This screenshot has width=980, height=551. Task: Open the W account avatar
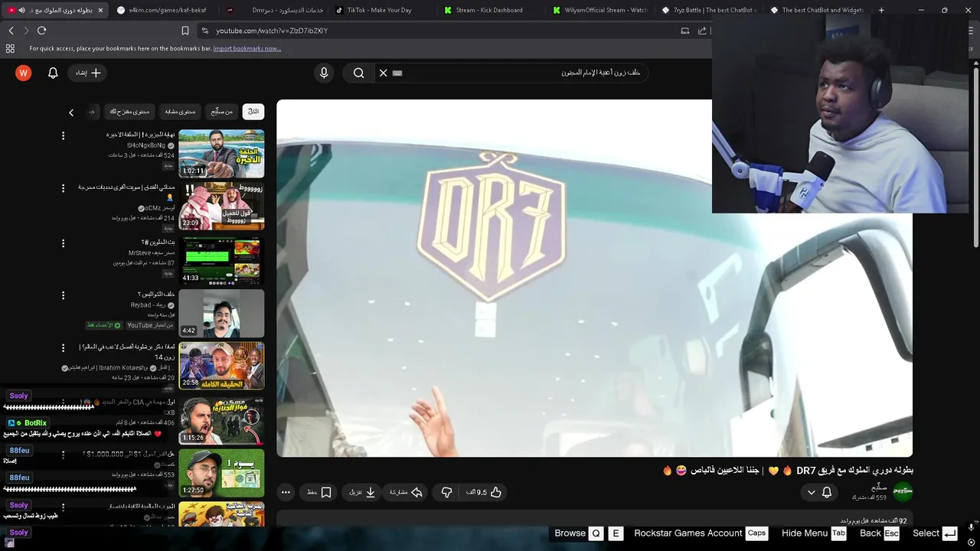tap(23, 73)
